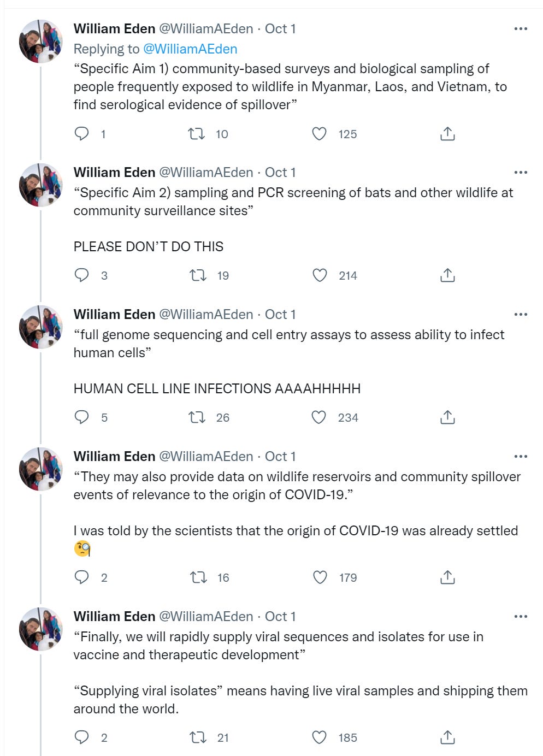Reply to the COVID-19 origin tweet
Screen dimensions: 543x756
[x=81, y=577]
